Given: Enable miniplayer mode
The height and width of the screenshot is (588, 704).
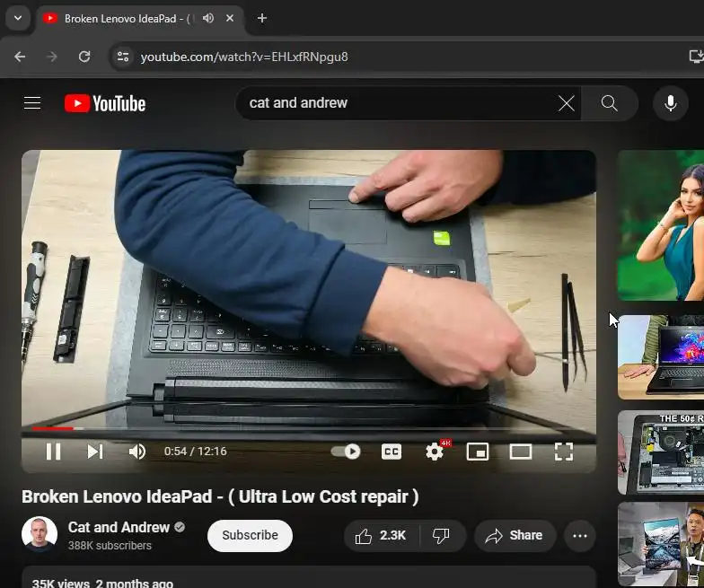Looking at the screenshot, I should pyautogui.click(x=478, y=452).
